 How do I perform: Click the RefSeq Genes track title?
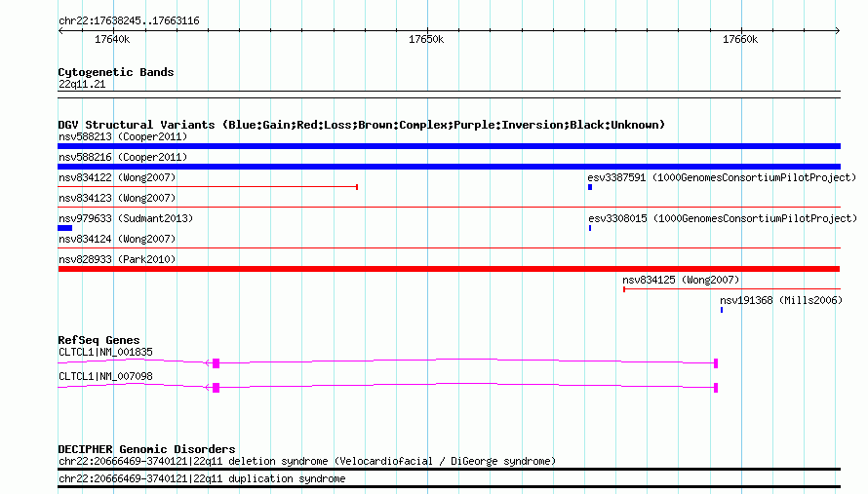pyautogui.click(x=99, y=340)
